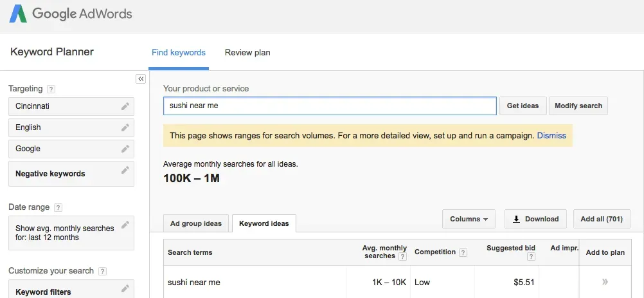Edit Keyword filters pencil icon
This screenshot has height=298, width=644.
tap(125, 288)
